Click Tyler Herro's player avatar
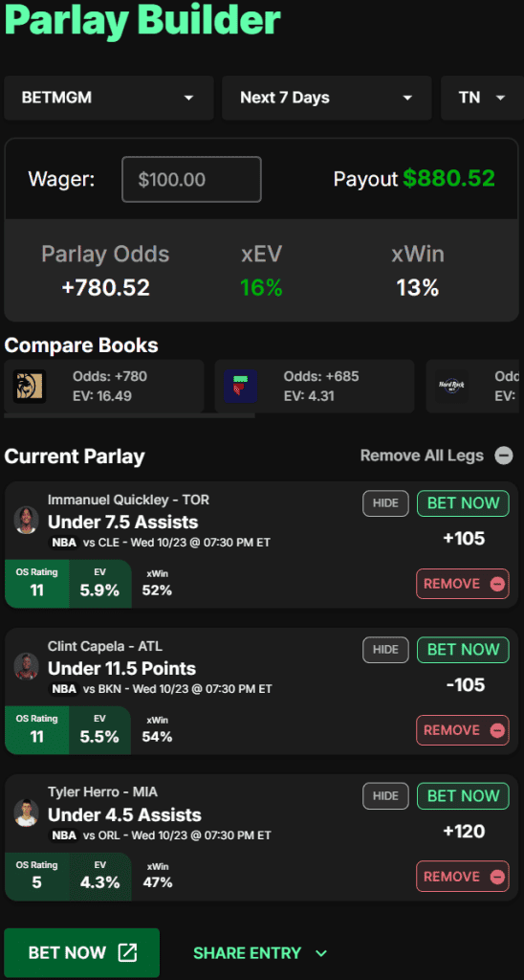This screenshot has height=980, width=524. 26,813
